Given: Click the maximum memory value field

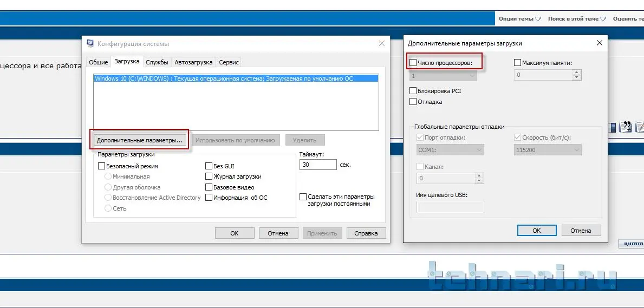Looking at the screenshot, I should pos(543,75).
